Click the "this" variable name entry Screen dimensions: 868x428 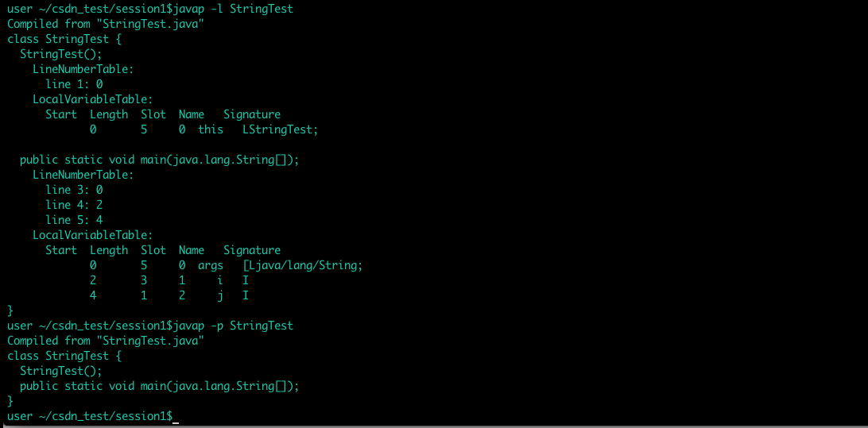211,130
